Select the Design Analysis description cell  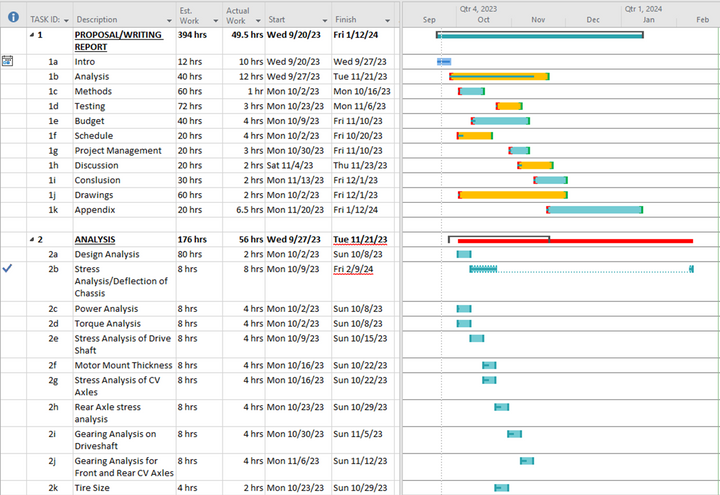point(124,254)
